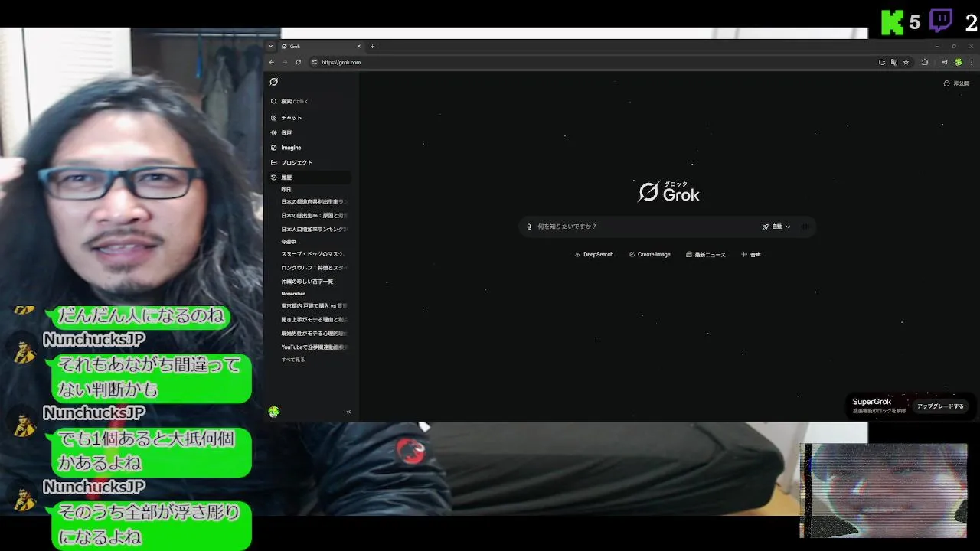Viewport: 980px width, 551px height.
Task: Click the Grok logo in the sidebar
Action: click(273, 82)
